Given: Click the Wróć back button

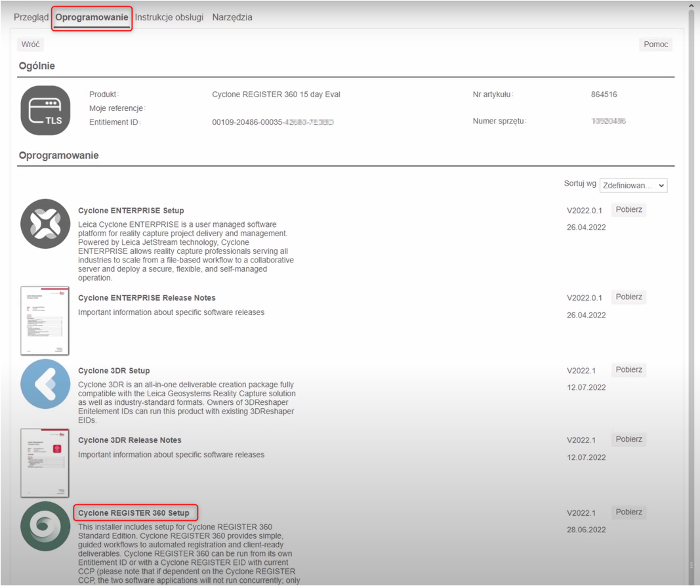Looking at the screenshot, I should (30, 45).
